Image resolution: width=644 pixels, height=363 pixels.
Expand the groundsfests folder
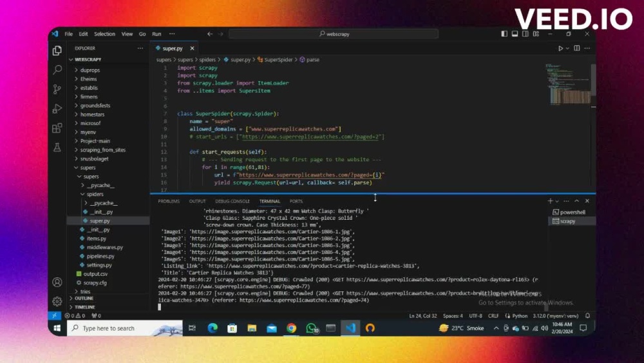point(95,106)
